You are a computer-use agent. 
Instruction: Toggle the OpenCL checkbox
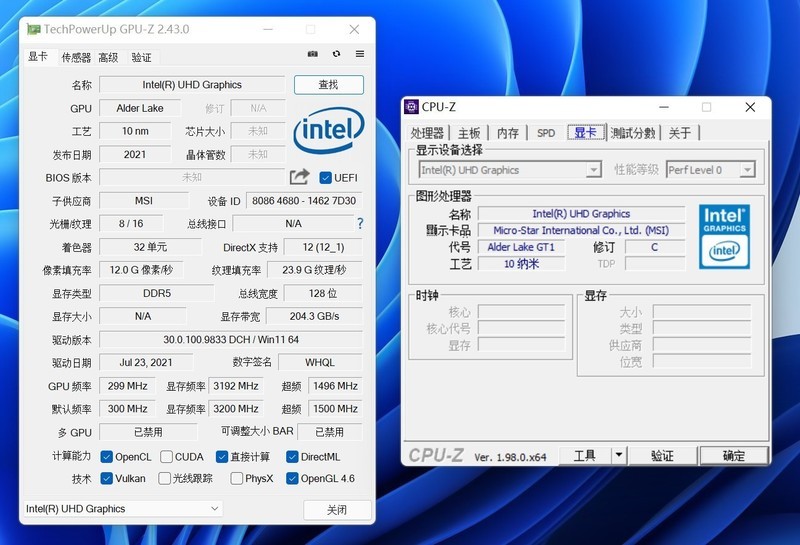107,457
